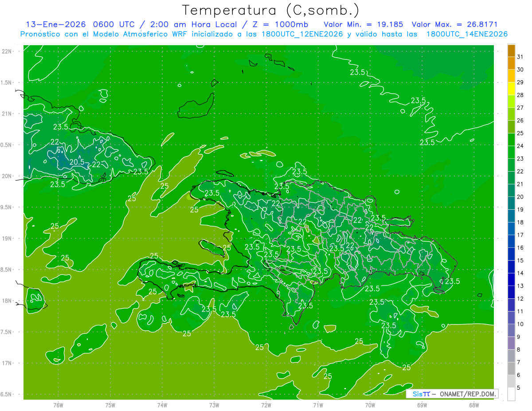The height and width of the screenshot is (411, 532).
Task: Click the legend value 24
Action: pyautogui.click(x=520, y=146)
